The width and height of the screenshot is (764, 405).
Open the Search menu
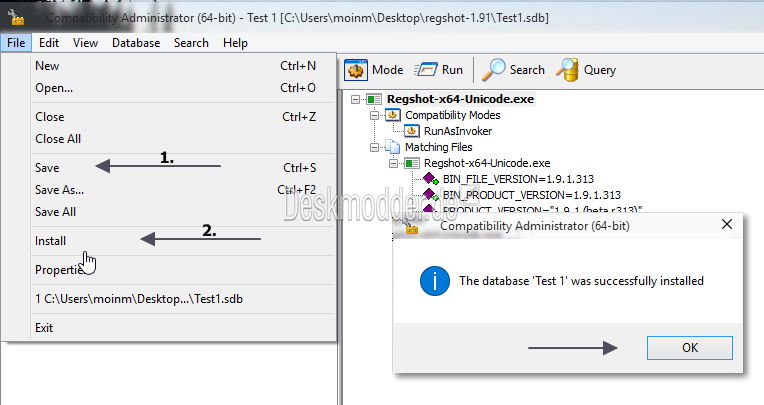pyautogui.click(x=191, y=43)
